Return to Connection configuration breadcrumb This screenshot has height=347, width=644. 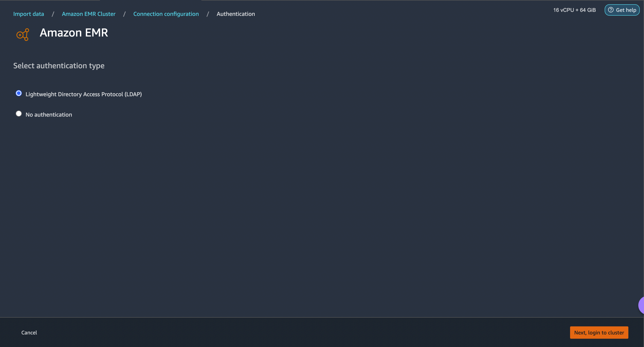[x=166, y=14]
